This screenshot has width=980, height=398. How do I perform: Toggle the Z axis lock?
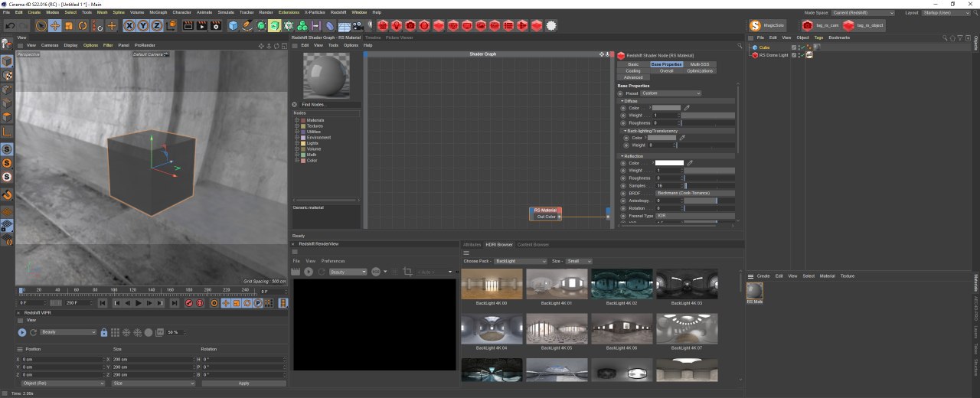[x=157, y=25]
